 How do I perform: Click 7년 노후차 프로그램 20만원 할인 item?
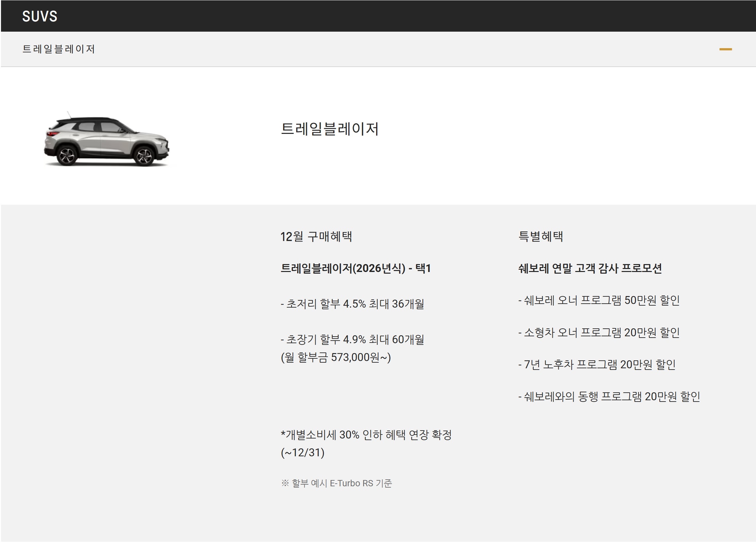pyautogui.click(x=597, y=364)
